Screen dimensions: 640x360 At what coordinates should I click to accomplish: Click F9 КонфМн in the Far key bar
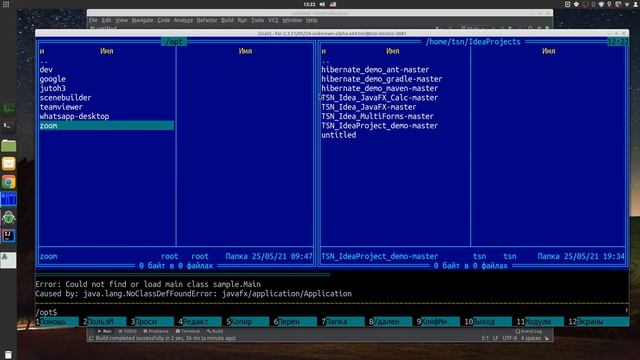click(438, 322)
